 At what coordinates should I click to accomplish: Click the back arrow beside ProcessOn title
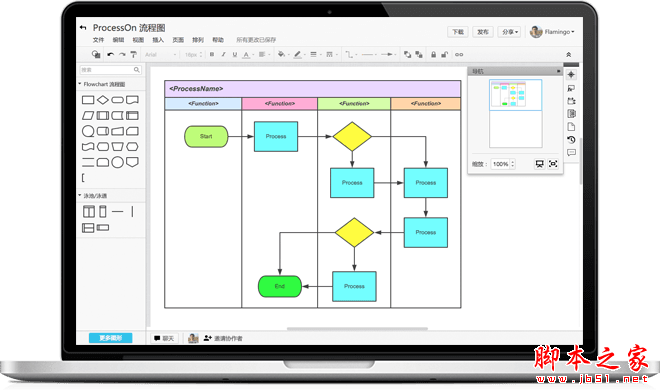point(83,28)
